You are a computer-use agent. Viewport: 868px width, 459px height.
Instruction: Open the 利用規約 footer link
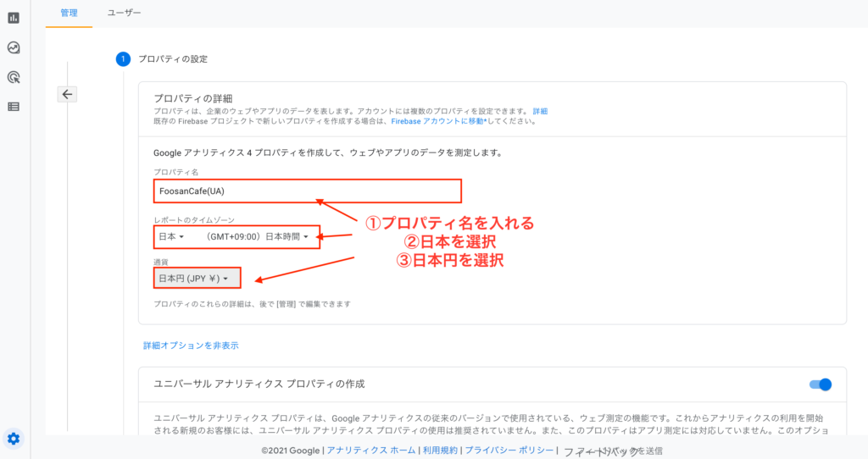coord(440,451)
